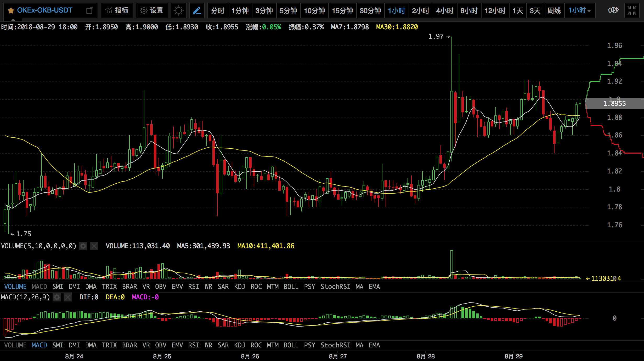Switch to 3分钟 timeframe
This screenshot has width=644, height=361.
[x=264, y=11]
